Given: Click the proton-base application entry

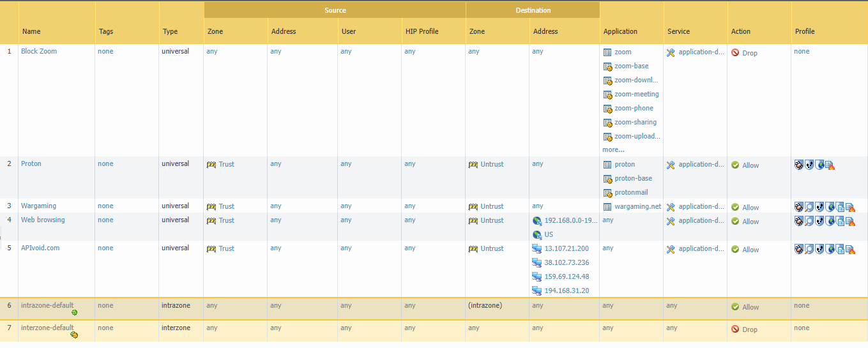Looking at the screenshot, I should pos(634,178).
